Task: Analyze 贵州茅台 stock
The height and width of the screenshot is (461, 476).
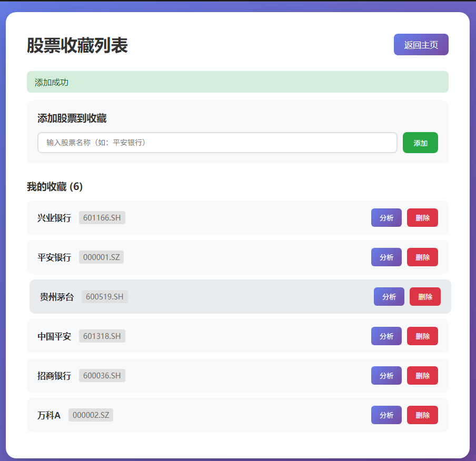Action: tap(389, 296)
